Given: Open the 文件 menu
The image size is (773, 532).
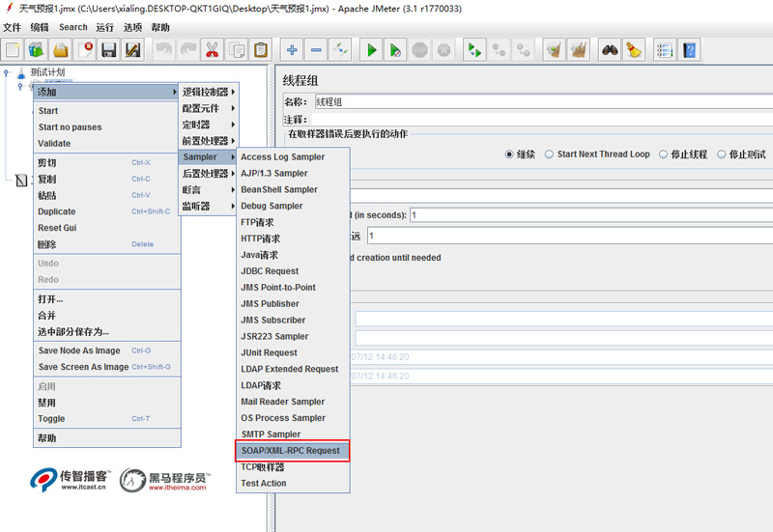Looking at the screenshot, I should click(12, 27).
